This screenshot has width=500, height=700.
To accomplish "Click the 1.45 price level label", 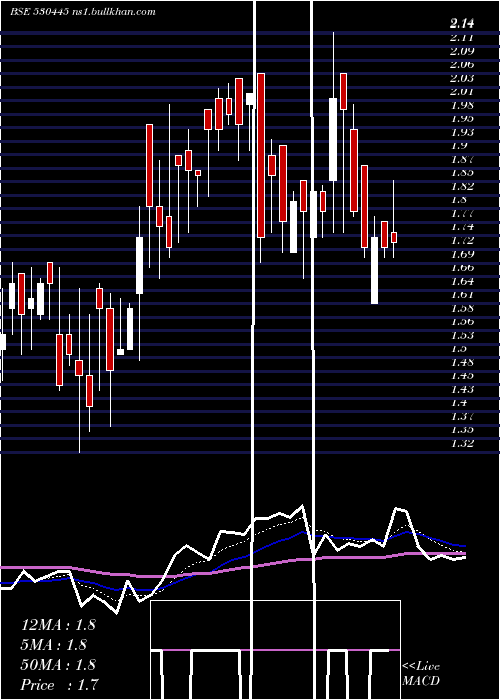I will click(462, 376).
